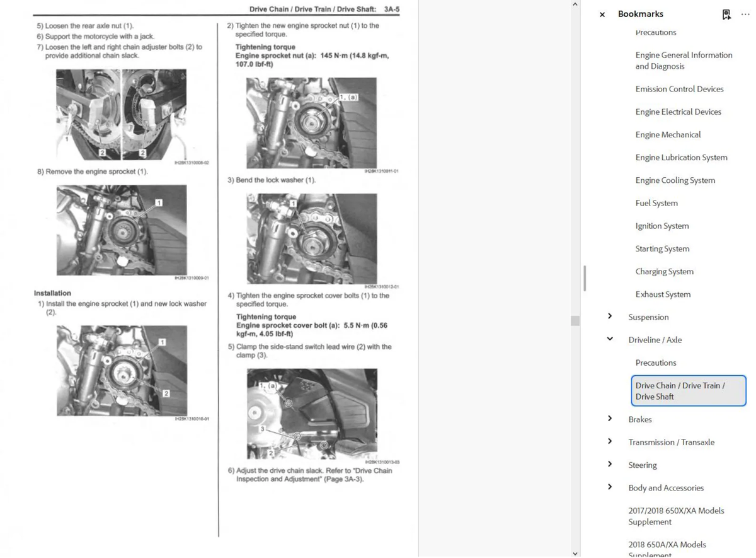
Task: Click the document scrollbar down arrow
Action: click(575, 553)
